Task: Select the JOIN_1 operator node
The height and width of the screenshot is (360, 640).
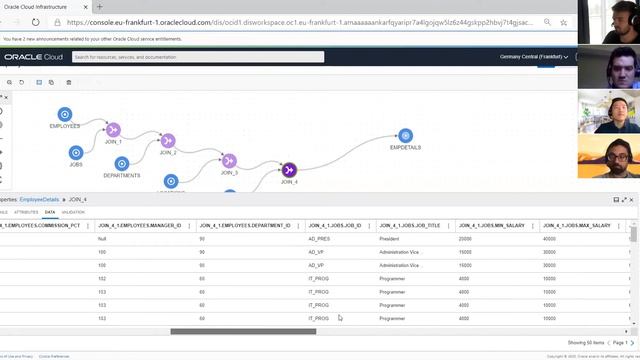Action: pyautogui.click(x=113, y=130)
